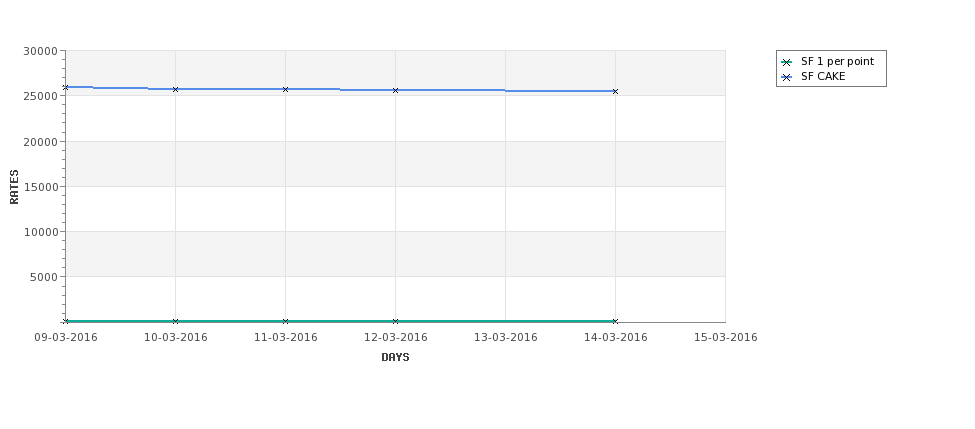Click the 15-03-2016 date axis label
Image resolution: width=975 pixels, height=429 pixels.
pyautogui.click(x=726, y=338)
